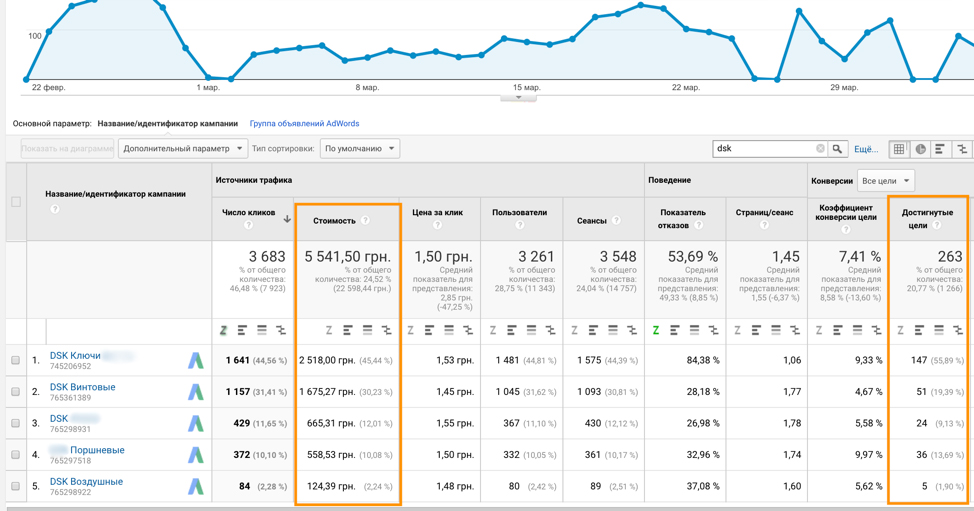Screen dimensions: 974x511
Task: Click Z icon under Пользователи column
Action: coord(493,330)
